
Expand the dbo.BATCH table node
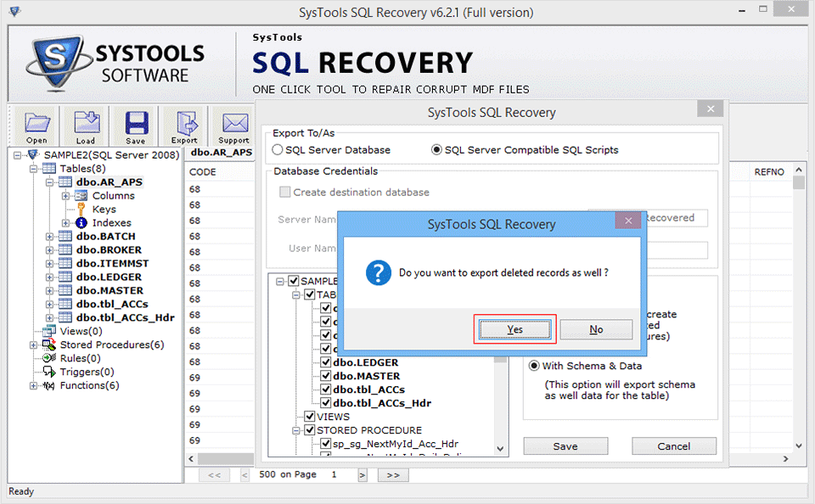tap(49, 237)
